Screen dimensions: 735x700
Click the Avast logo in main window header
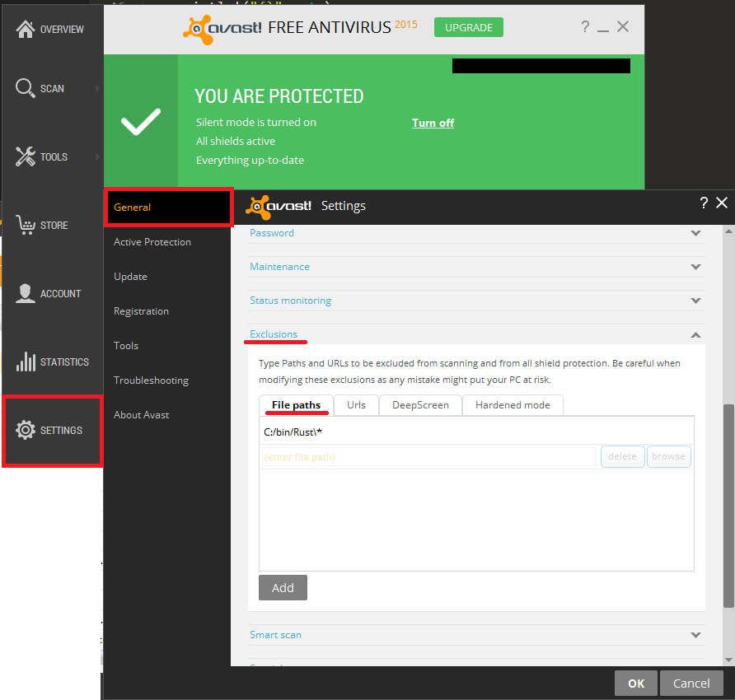222,29
